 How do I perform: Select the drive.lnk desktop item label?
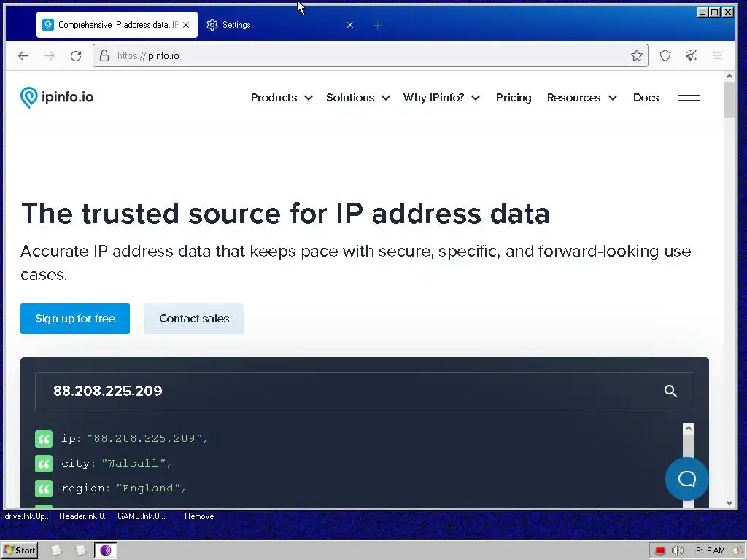pyautogui.click(x=28, y=516)
